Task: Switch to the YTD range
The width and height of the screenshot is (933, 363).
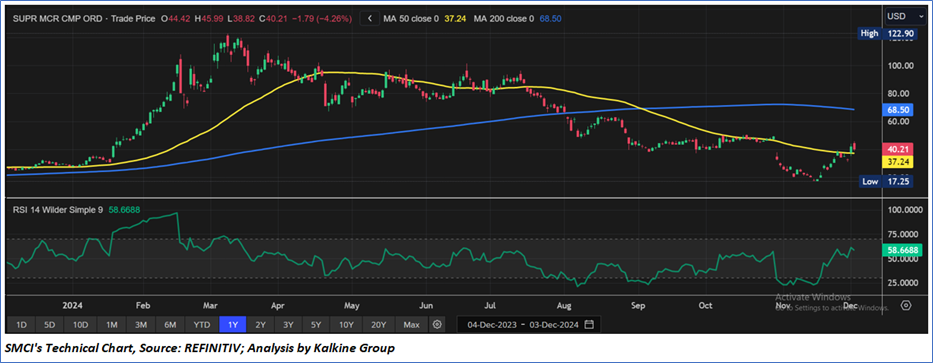Action: [202, 325]
